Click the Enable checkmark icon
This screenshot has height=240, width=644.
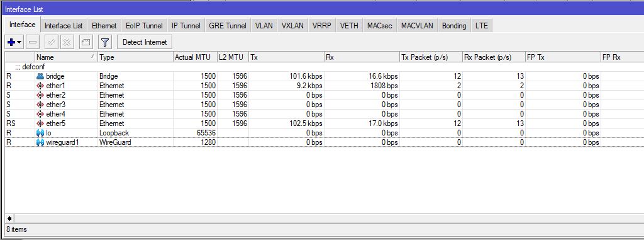click(x=52, y=42)
